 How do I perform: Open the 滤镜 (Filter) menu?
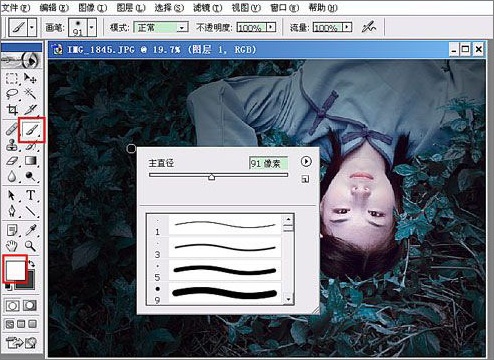pos(208,8)
